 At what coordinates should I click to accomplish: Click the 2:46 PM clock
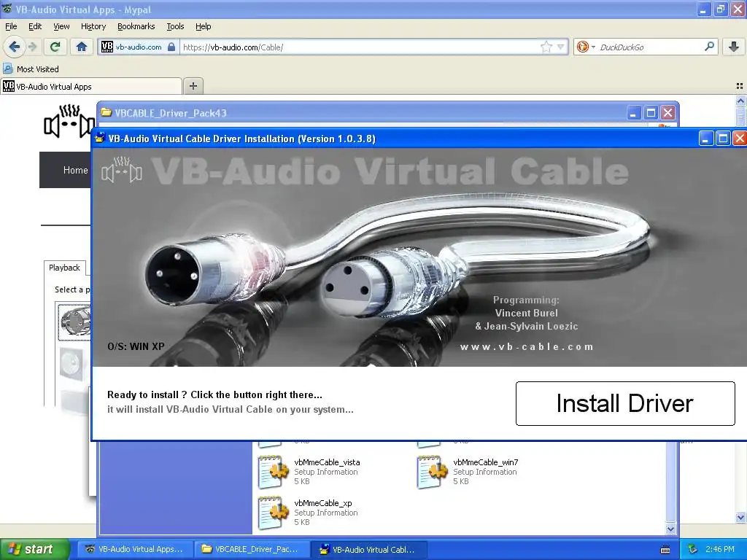[720, 549]
